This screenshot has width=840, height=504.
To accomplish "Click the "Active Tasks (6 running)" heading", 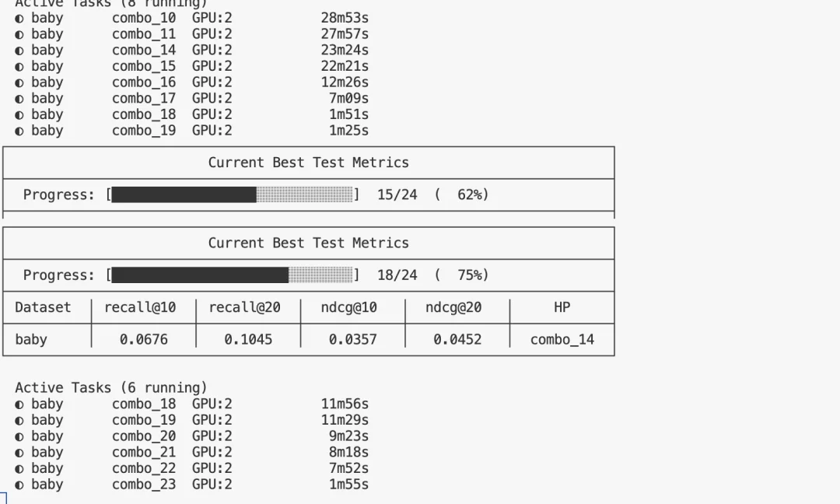I will [111, 387].
